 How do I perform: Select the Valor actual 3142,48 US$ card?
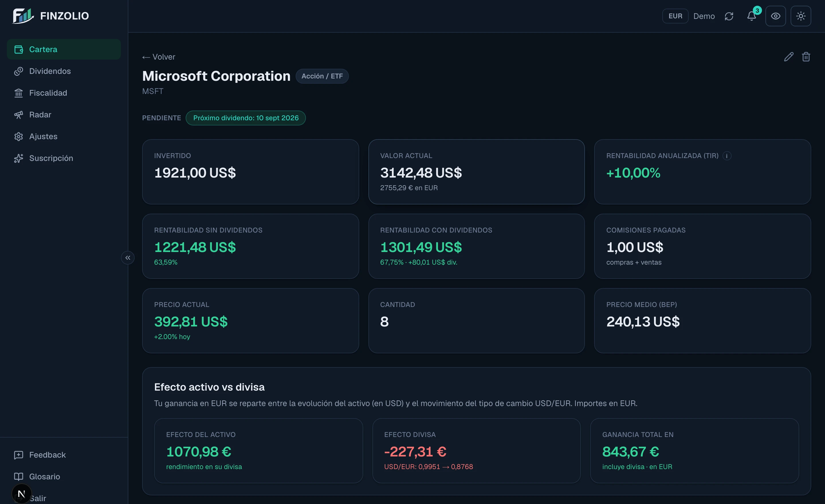click(x=476, y=172)
